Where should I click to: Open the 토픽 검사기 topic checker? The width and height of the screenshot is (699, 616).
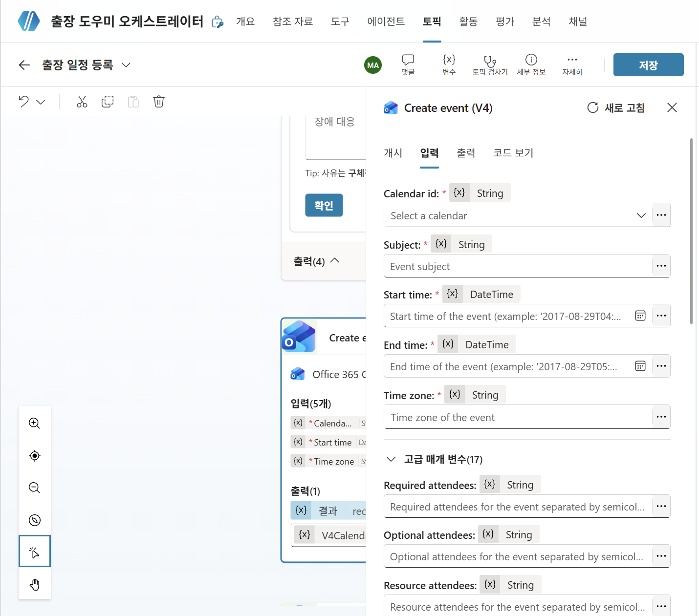pos(490,65)
